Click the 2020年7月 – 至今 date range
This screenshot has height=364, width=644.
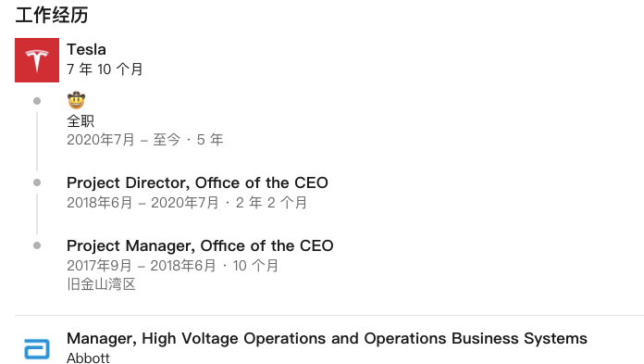pos(124,140)
